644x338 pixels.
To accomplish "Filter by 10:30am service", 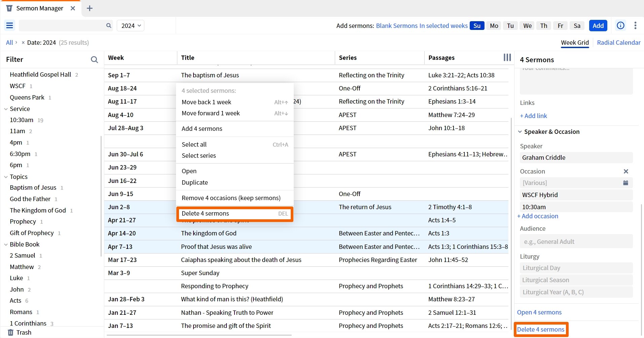I will [22, 120].
